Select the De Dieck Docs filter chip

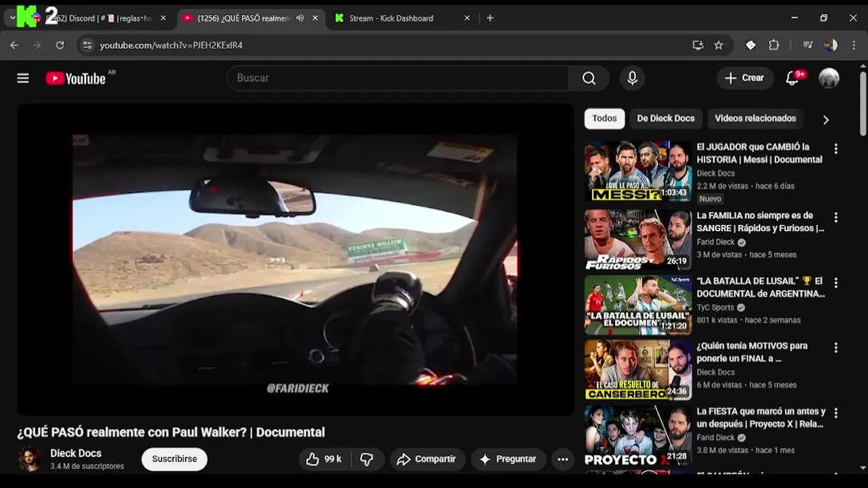[666, 118]
